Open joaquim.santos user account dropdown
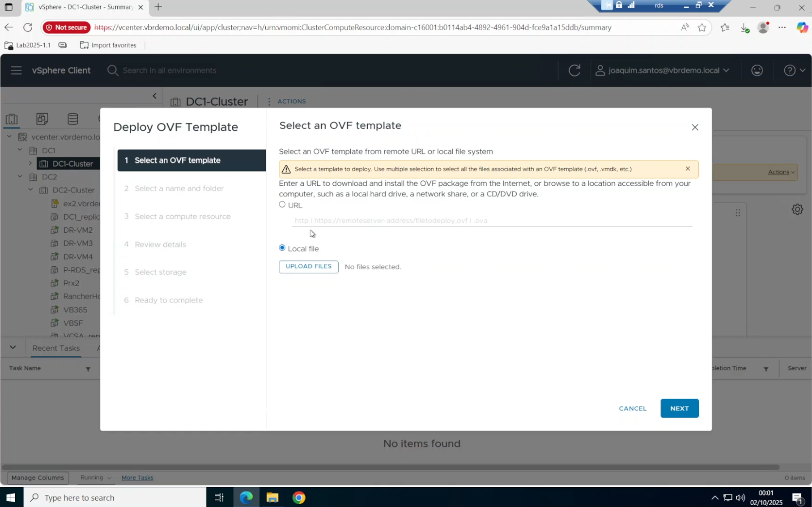 point(663,70)
